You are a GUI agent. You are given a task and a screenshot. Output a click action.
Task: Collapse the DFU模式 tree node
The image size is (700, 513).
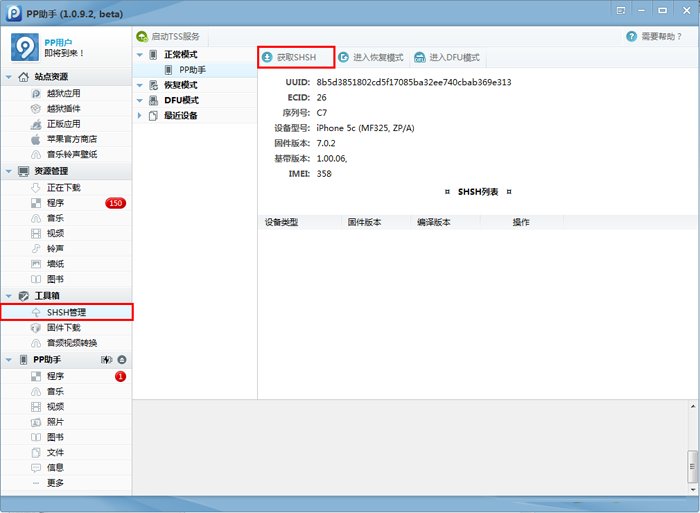click(139, 100)
